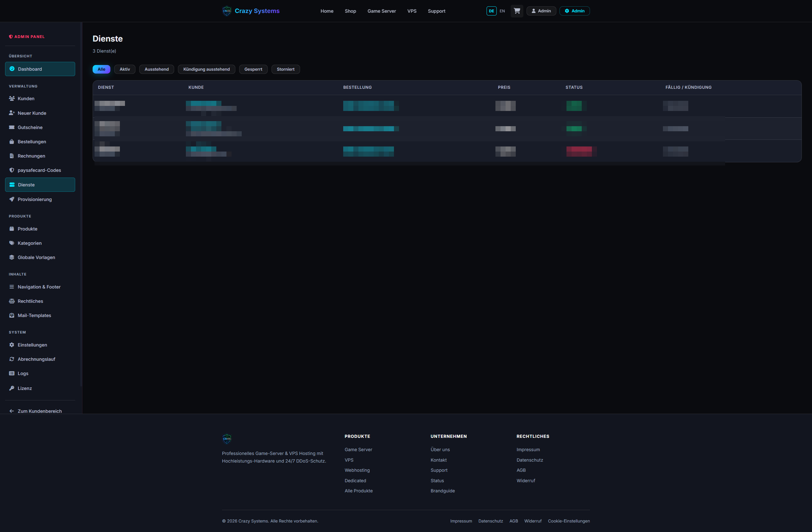Open Dedicated footer link
The height and width of the screenshot is (532, 812).
pos(355,481)
